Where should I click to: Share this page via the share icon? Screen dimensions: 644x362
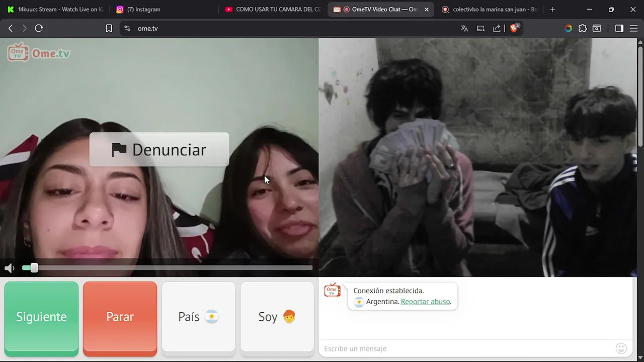[x=497, y=29]
